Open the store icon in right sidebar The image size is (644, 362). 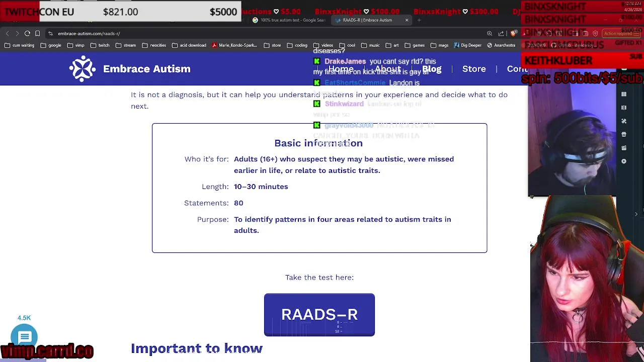[624, 135]
